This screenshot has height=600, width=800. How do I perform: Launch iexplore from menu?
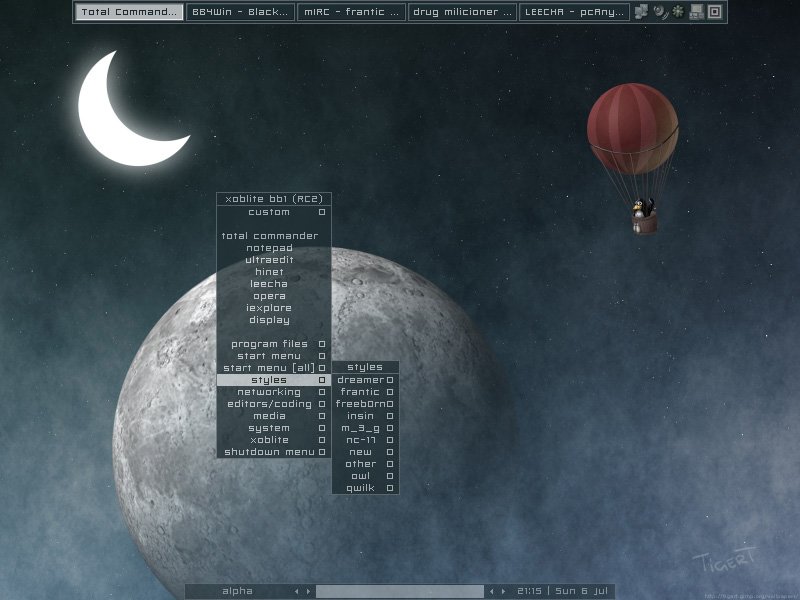[274, 308]
